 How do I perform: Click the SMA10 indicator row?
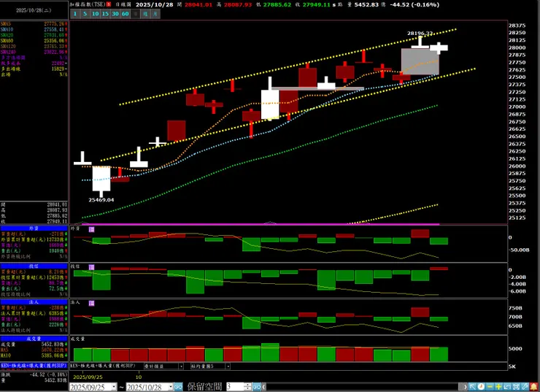point(34,30)
